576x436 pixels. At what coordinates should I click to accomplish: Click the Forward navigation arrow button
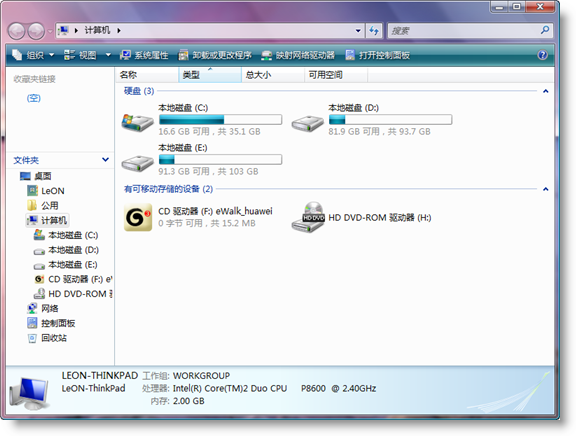point(36,31)
